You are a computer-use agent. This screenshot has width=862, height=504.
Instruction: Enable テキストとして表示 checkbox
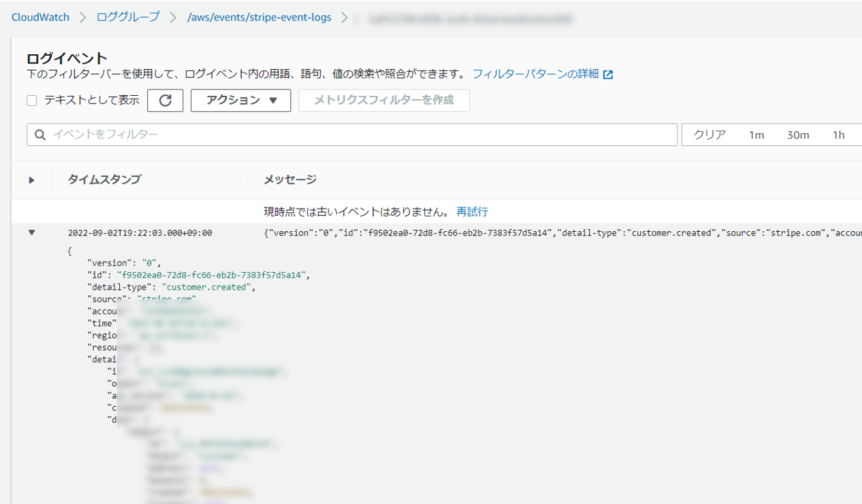(x=32, y=101)
